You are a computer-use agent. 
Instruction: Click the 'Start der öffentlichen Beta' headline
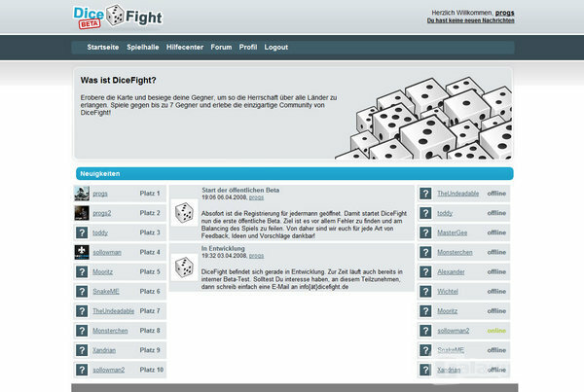[x=240, y=191]
